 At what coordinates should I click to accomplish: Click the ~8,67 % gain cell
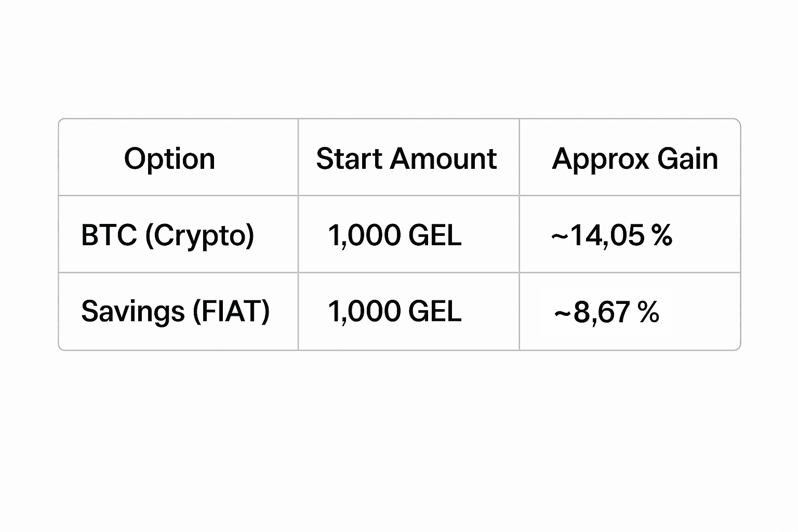click(606, 312)
